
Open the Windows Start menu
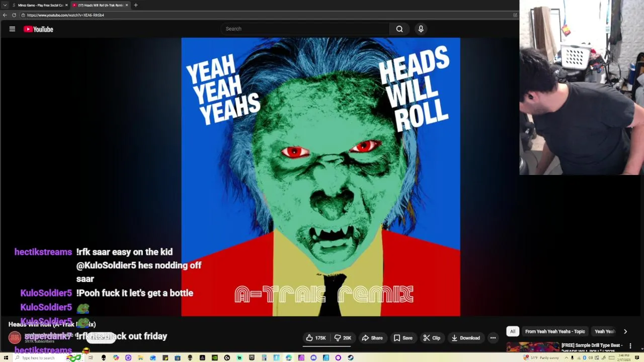coord(6,357)
